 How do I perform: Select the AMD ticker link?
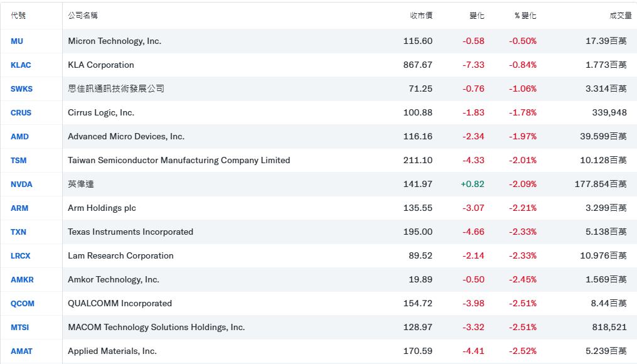19,137
